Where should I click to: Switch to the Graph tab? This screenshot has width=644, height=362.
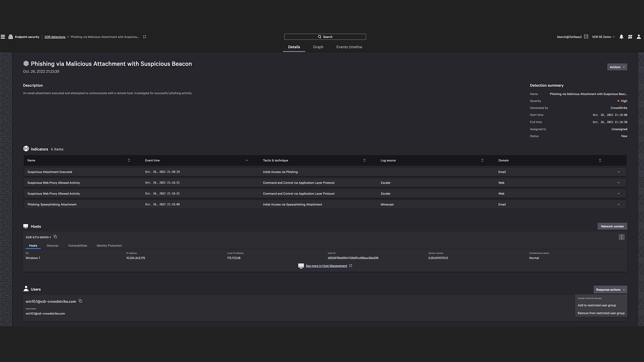(x=318, y=47)
